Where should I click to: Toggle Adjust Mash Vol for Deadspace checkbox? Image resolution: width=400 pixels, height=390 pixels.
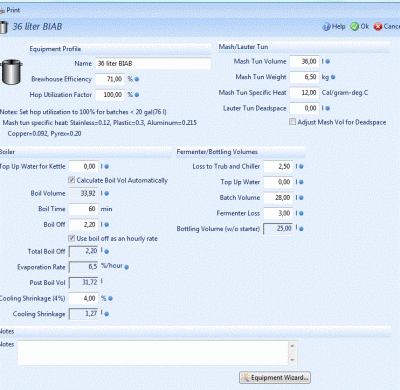coord(292,122)
